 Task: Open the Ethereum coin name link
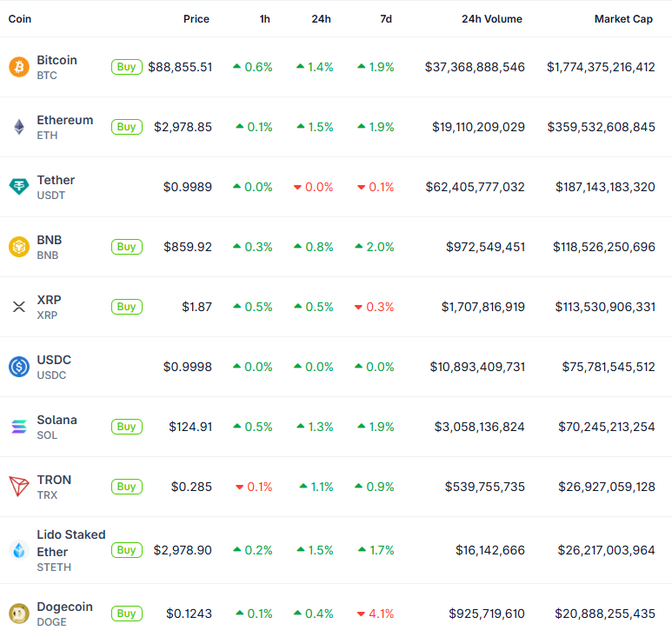click(x=64, y=120)
